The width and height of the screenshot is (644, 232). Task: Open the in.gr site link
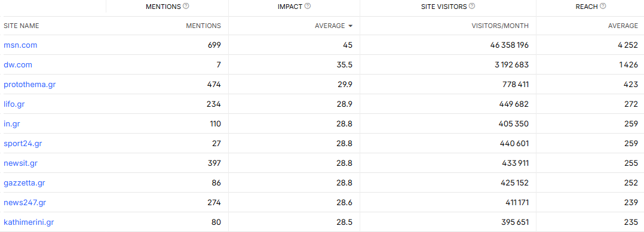[12, 124]
